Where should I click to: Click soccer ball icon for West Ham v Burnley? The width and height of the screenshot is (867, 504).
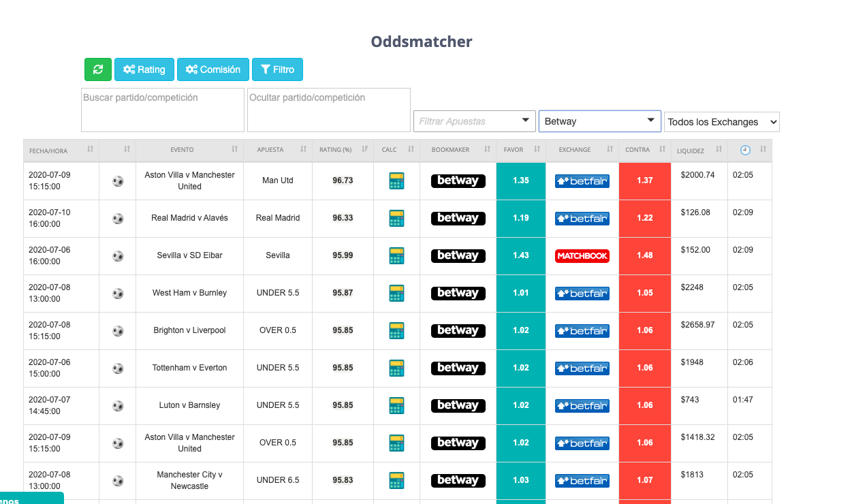point(118,294)
